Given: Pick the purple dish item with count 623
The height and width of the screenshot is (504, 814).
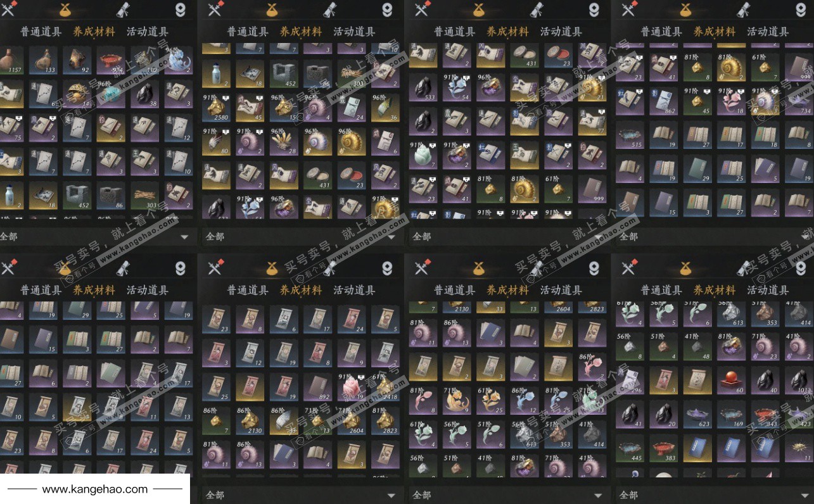Looking at the screenshot, I should 698,413.
